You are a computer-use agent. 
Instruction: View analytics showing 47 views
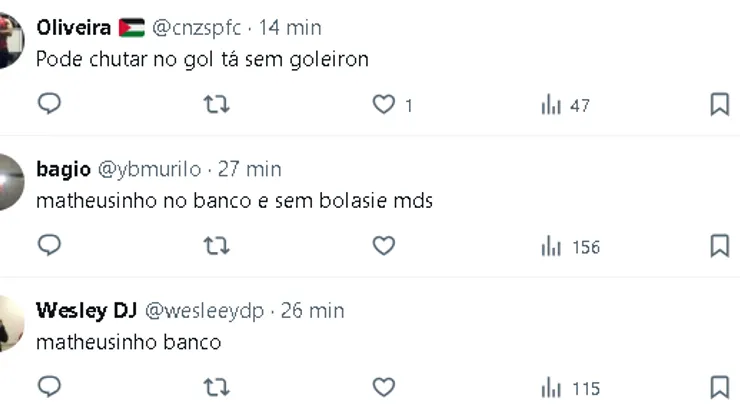(565, 105)
